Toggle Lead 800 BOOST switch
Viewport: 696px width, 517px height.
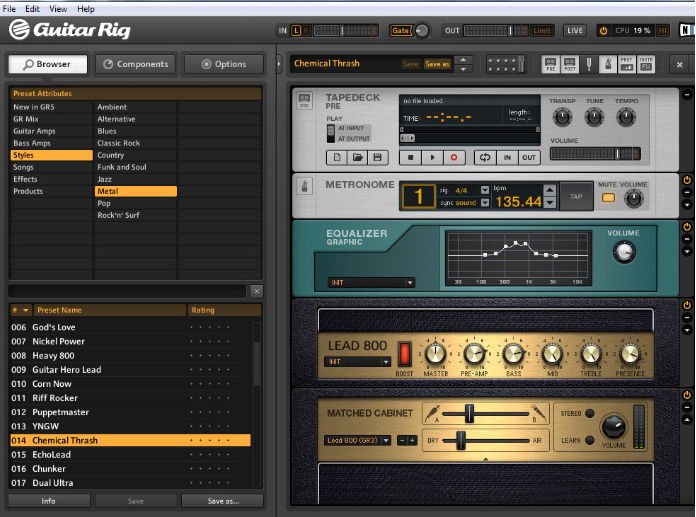[x=404, y=354]
